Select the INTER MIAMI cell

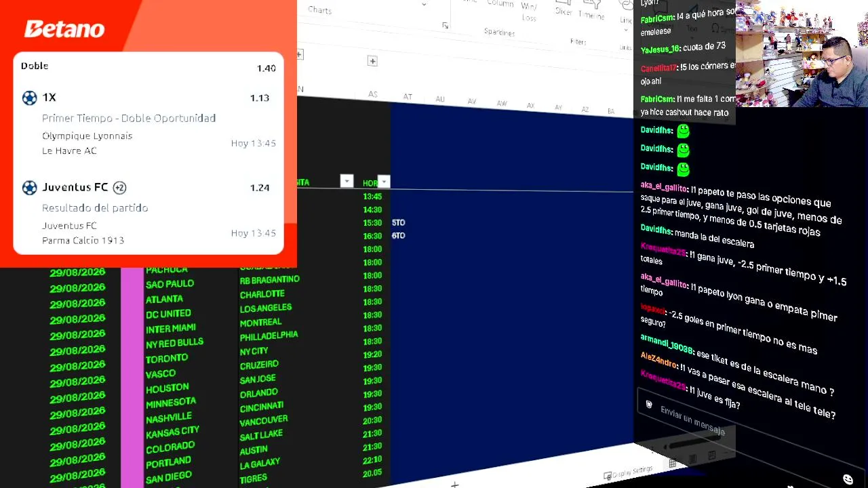[171, 329]
